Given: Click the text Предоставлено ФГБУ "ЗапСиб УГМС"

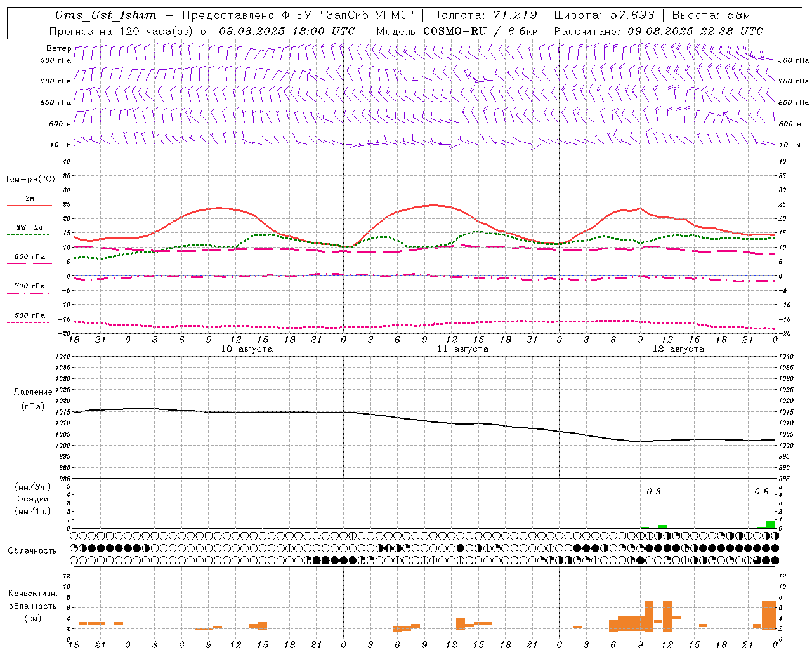Looking at the screenshot, I should click(298, 15).
